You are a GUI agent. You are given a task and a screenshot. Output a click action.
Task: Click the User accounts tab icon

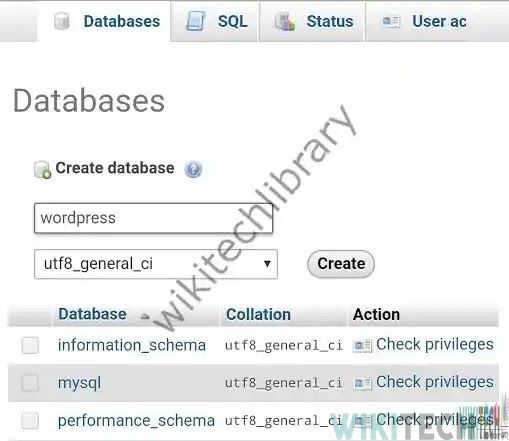click(390, 22)
